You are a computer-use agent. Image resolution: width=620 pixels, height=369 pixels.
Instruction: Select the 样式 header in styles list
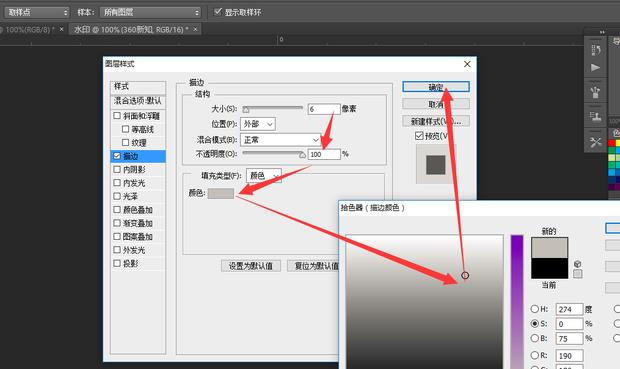[x=138, y=87]
